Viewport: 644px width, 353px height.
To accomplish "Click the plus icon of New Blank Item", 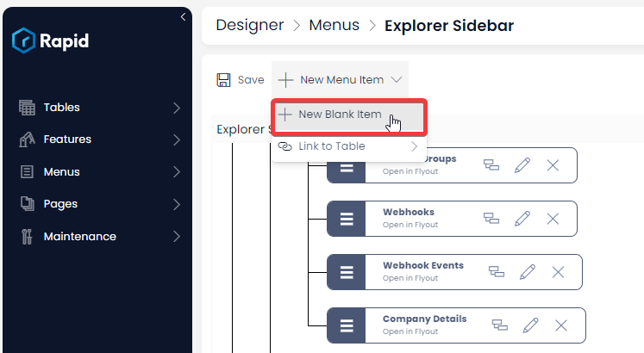I will point(284,115).
